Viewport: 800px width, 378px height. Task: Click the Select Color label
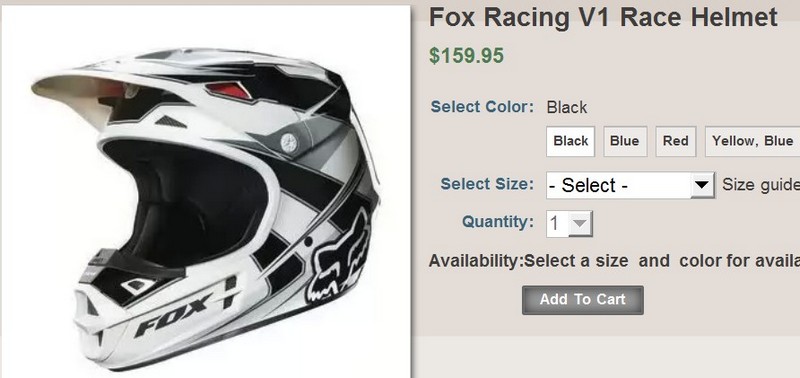coord(482,107)
